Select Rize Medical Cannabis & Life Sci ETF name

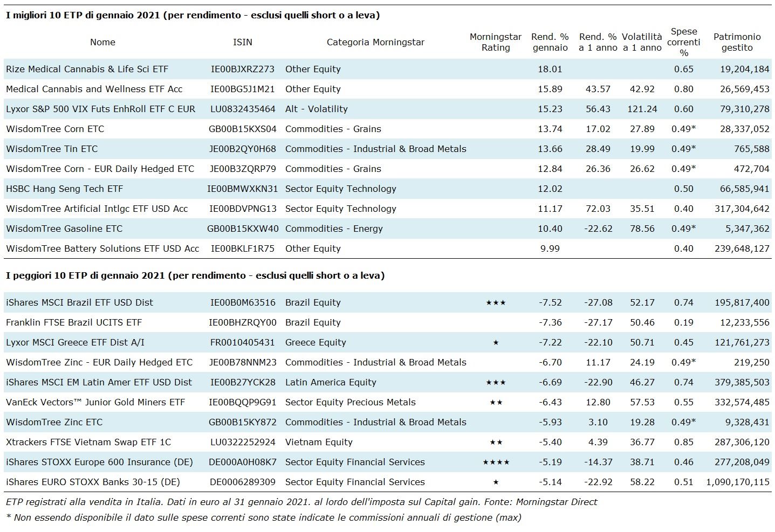click(87, 69)
